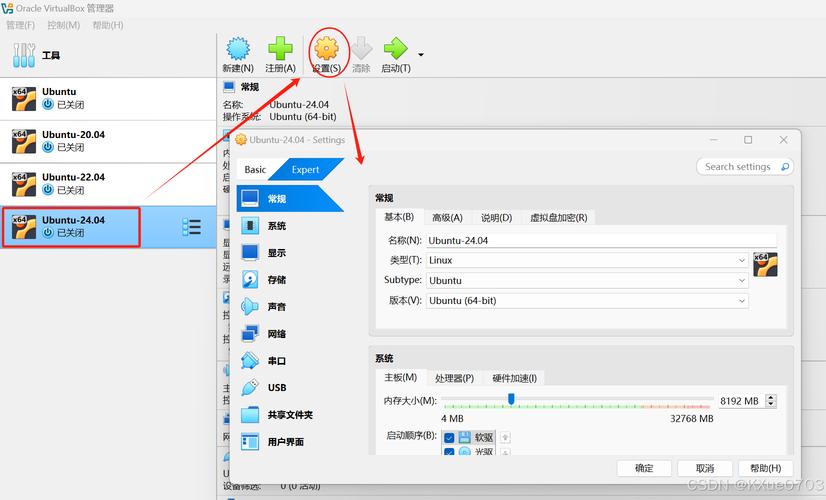Uncheck the 光驱 optical boot checkbox
Image resolution: width=826 pixels, height=500 pixels.
click(x=449, y=451)
